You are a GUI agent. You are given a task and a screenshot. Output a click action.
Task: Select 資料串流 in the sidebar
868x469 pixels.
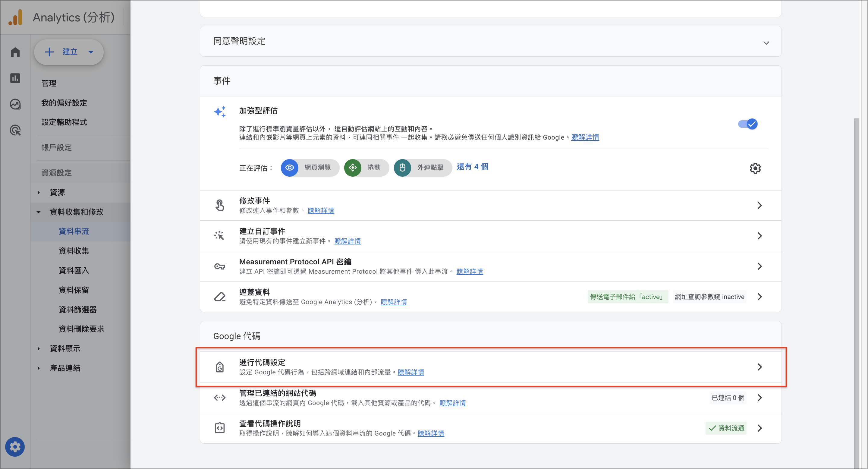click(74, 231)
